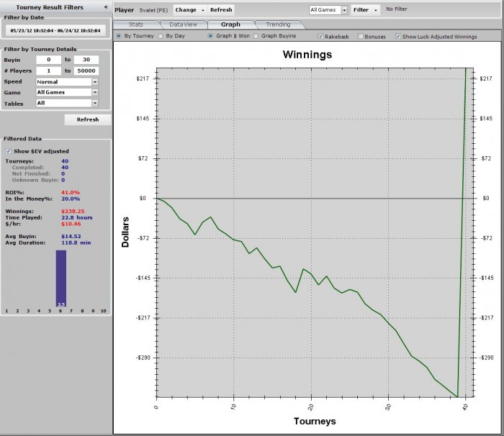This screenshot has height=436, width=504.
Task: Click the date range filter field
Action: [55, 30]
